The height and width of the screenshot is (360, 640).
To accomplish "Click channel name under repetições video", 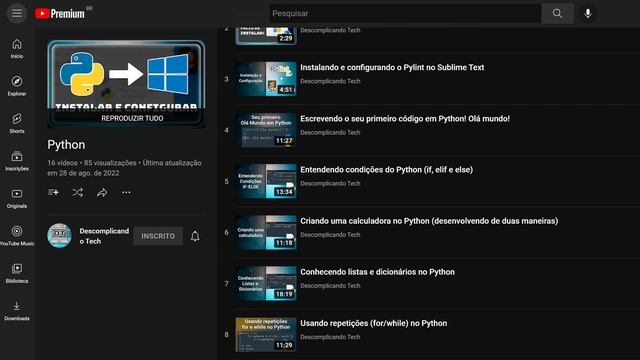I will coord(330,337).
